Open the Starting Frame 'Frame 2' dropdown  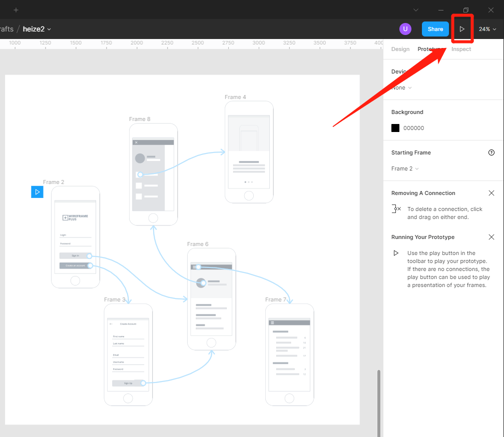click(405, 168)
